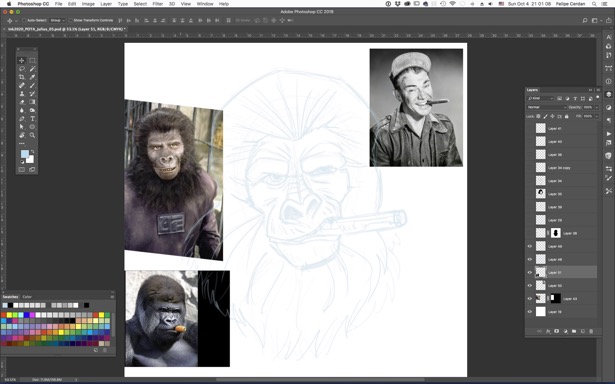Select the Lasso tool
615x384 pixels.
22,69
